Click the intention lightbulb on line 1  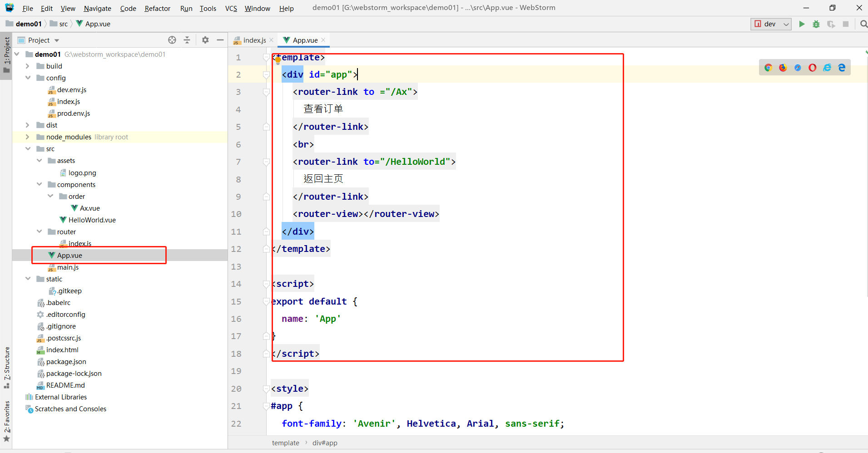pos(278,59)
